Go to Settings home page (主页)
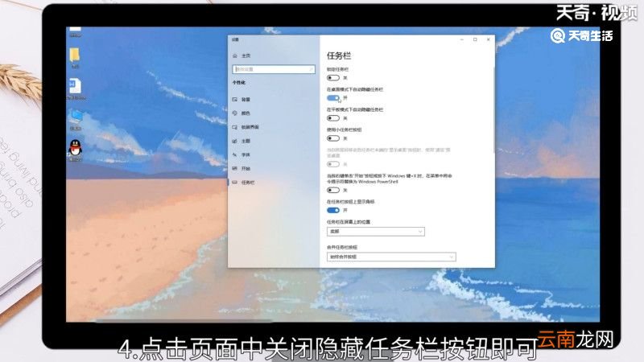 click(x=242, y=56)
